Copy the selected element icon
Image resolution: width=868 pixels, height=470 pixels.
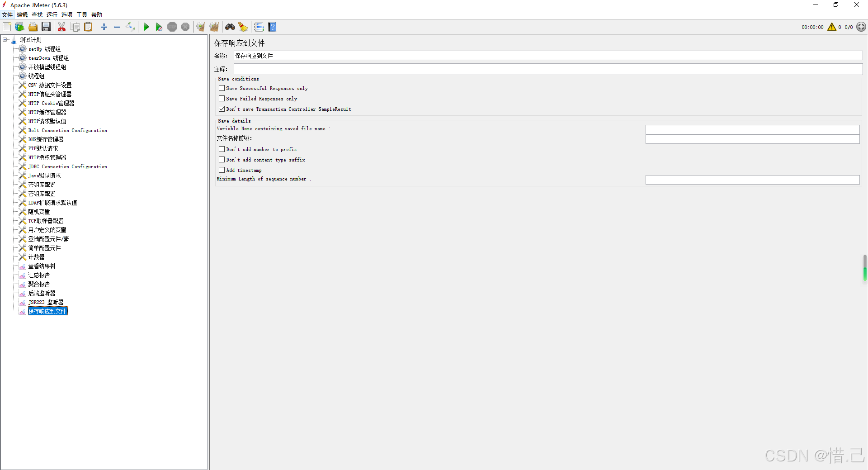(x=75, y=27)
